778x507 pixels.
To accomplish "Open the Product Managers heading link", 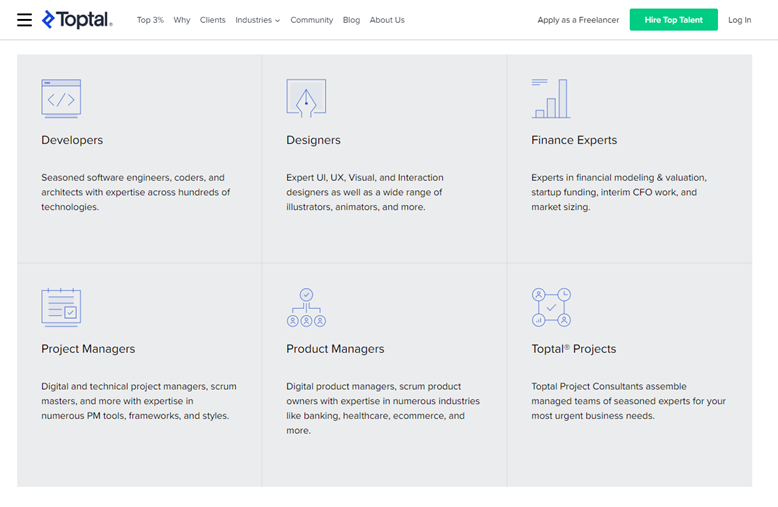I will point(335,349).
